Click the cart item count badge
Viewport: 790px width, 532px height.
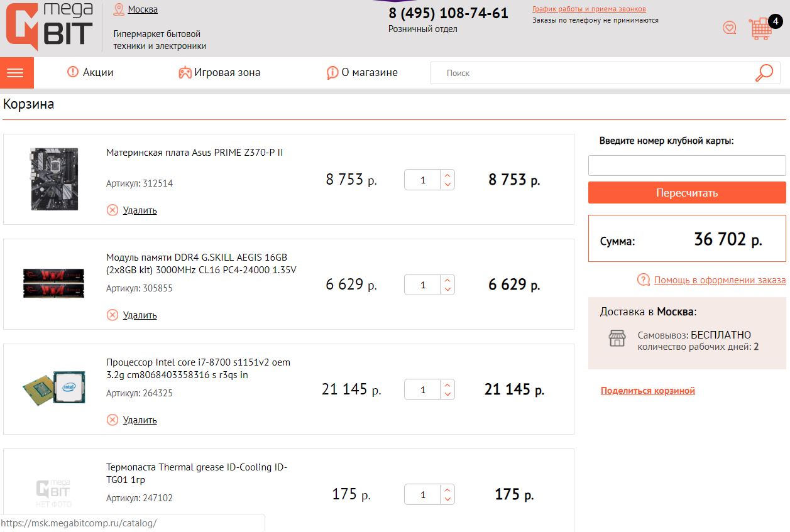coord(776,21)
